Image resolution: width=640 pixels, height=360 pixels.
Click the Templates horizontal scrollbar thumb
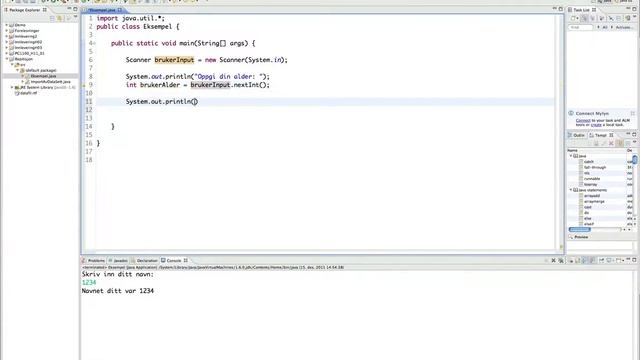[x=580, y=230]
